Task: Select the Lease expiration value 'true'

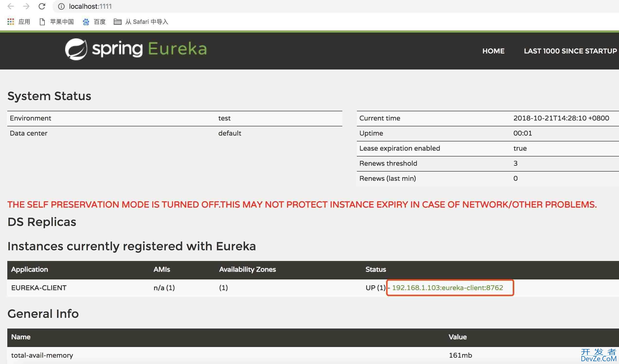Action: pyautogui.click(x=520, y=148)
